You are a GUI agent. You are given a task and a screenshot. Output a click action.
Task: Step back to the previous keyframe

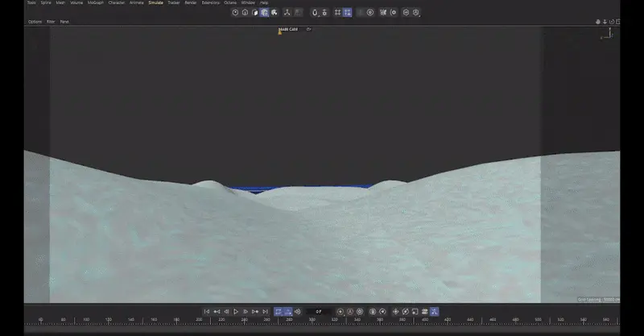click(x=216, y=311)
